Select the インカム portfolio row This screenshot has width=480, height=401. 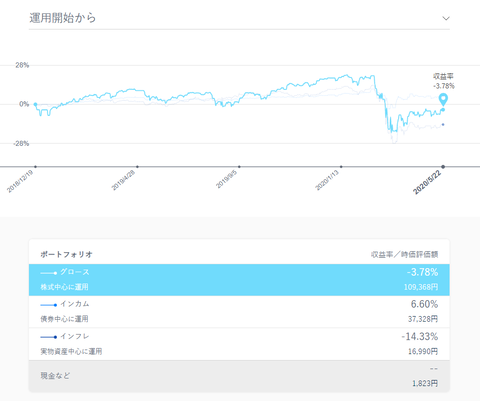click(239, 311)
